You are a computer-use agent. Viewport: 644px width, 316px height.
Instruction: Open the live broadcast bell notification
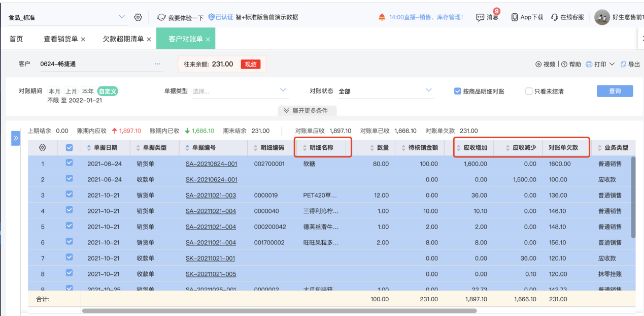coord(382,17)
